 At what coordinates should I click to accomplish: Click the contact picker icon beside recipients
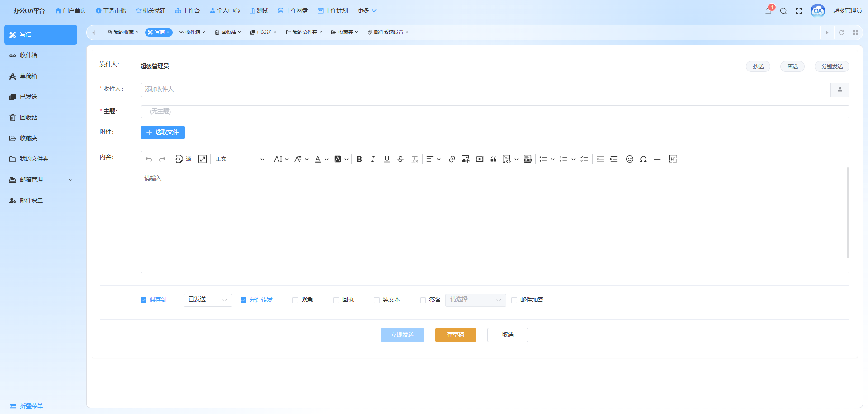click(840, 89)
